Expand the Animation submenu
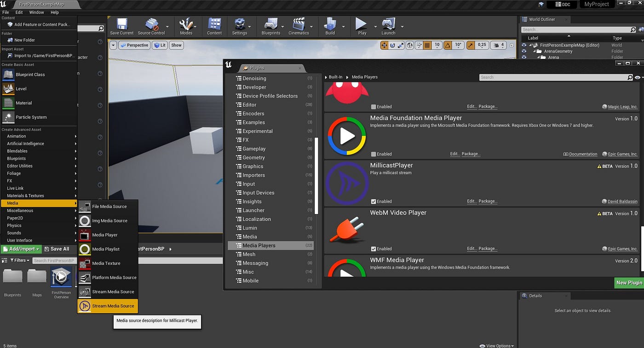 [39, 136]
